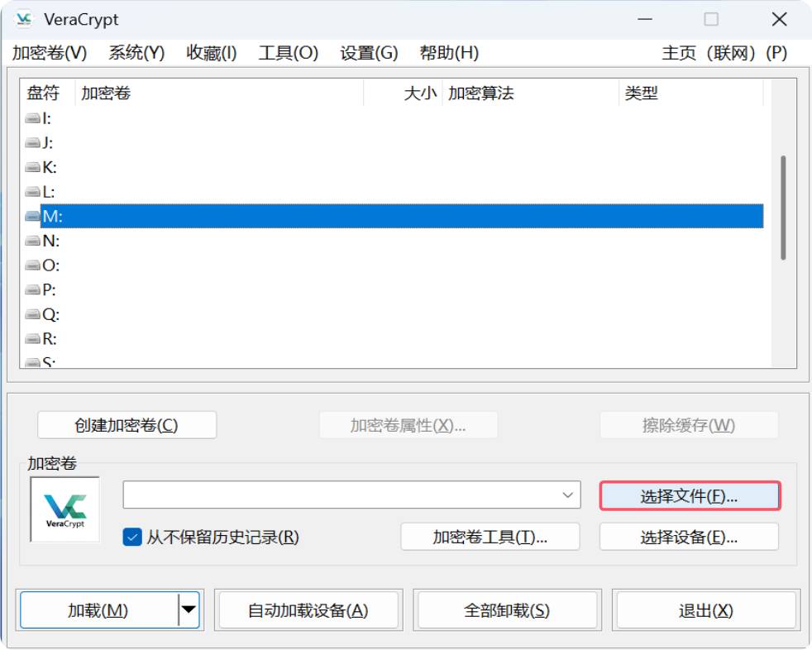This screenshot has width=812, height=650.
Task: Click the N: drive icon
Action: [x=33, y=241]
